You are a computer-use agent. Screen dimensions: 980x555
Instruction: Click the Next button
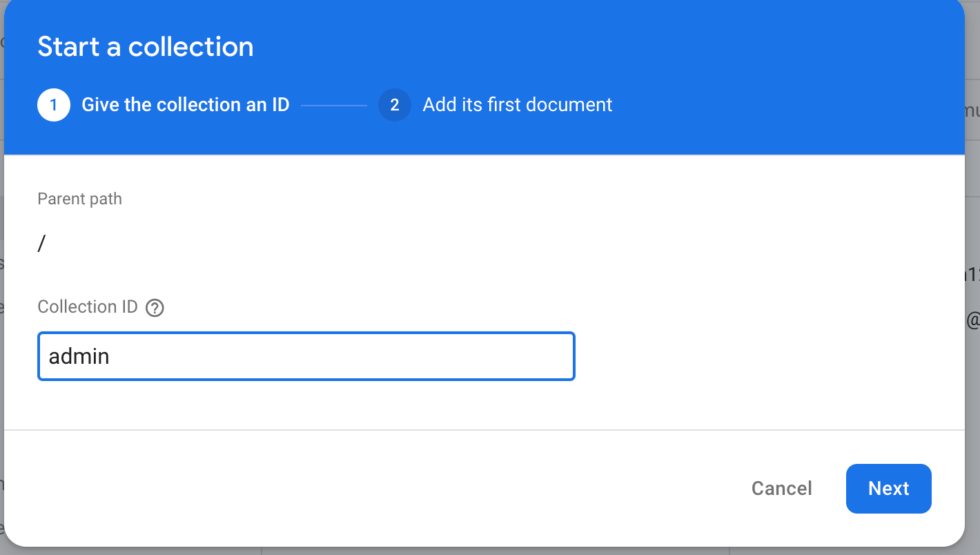[x=888, y=489]
